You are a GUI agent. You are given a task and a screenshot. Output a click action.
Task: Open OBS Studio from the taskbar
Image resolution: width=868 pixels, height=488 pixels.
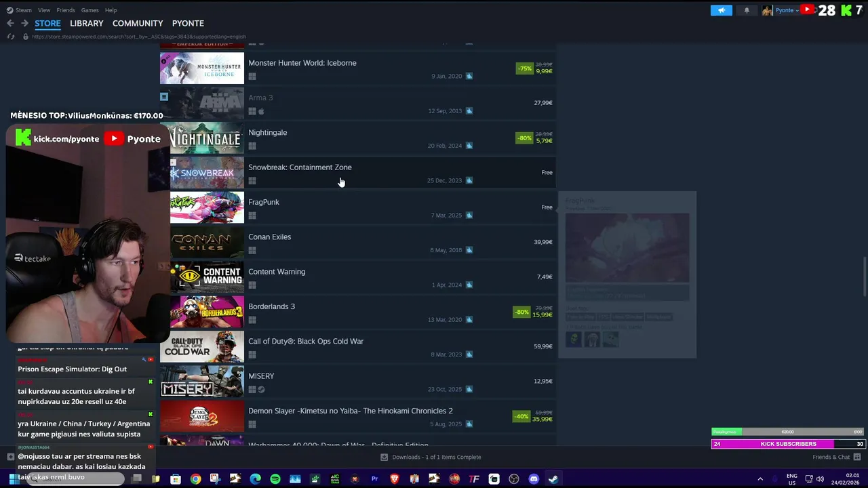513,479
